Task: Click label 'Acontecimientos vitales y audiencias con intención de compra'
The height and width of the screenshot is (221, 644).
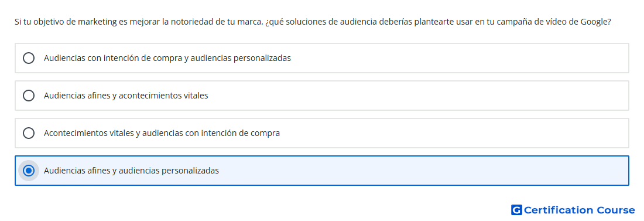Action: click(x=162, y=133)
